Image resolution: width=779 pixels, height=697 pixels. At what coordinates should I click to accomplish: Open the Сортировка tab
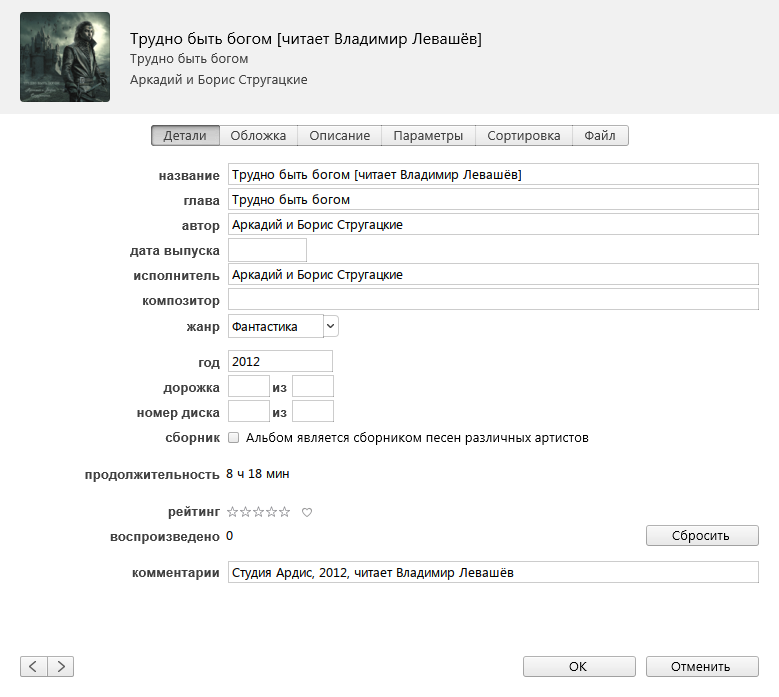point(524,136)
